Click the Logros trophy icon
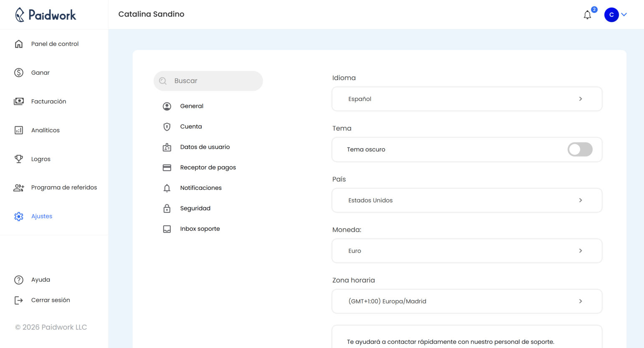 click(19, 159)
